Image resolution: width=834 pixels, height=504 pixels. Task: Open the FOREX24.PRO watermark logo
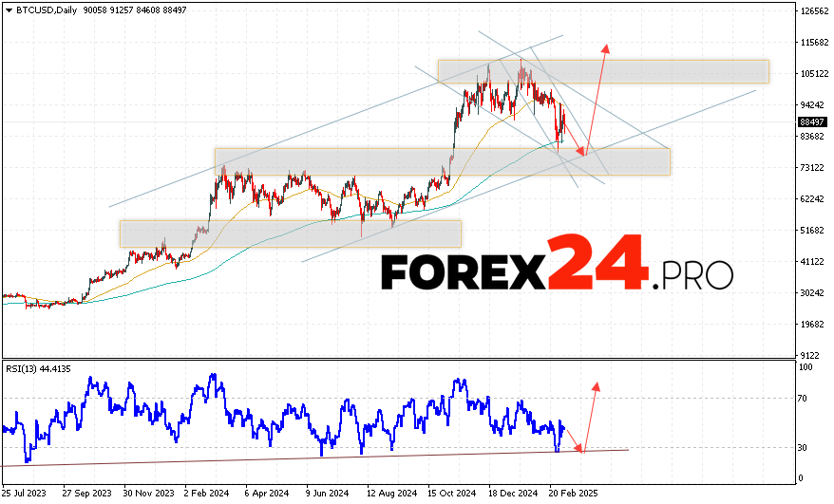(x=557, y=264)
